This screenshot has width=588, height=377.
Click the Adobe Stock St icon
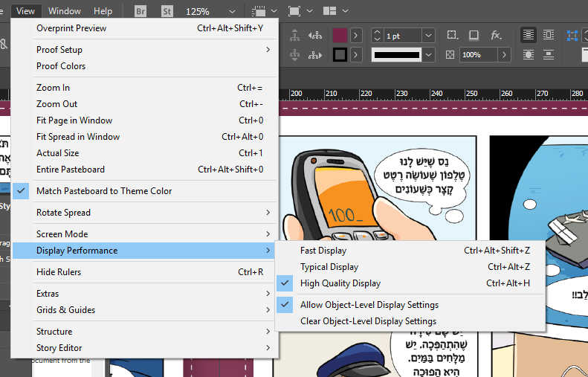[x=167, y=11]
